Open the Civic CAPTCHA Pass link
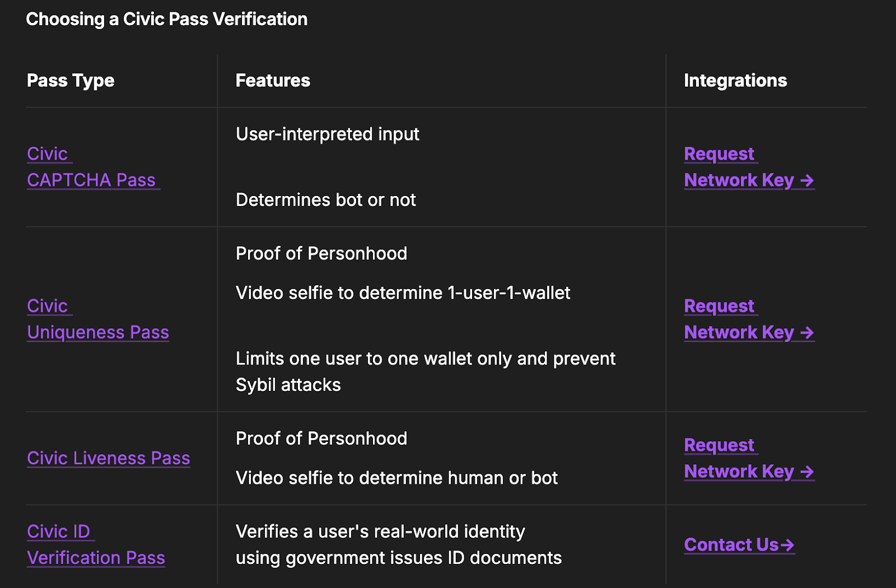This screenshot has width=896, height=588. (93, 167)
